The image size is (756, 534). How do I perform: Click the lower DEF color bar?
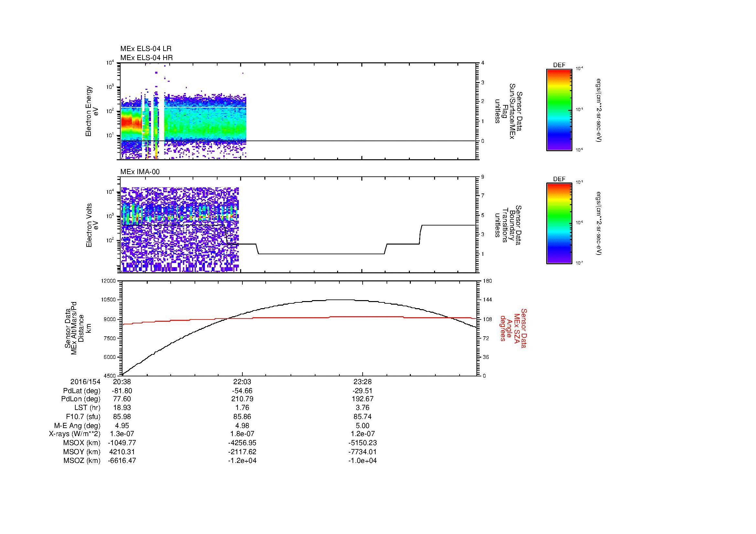point(559,224)
